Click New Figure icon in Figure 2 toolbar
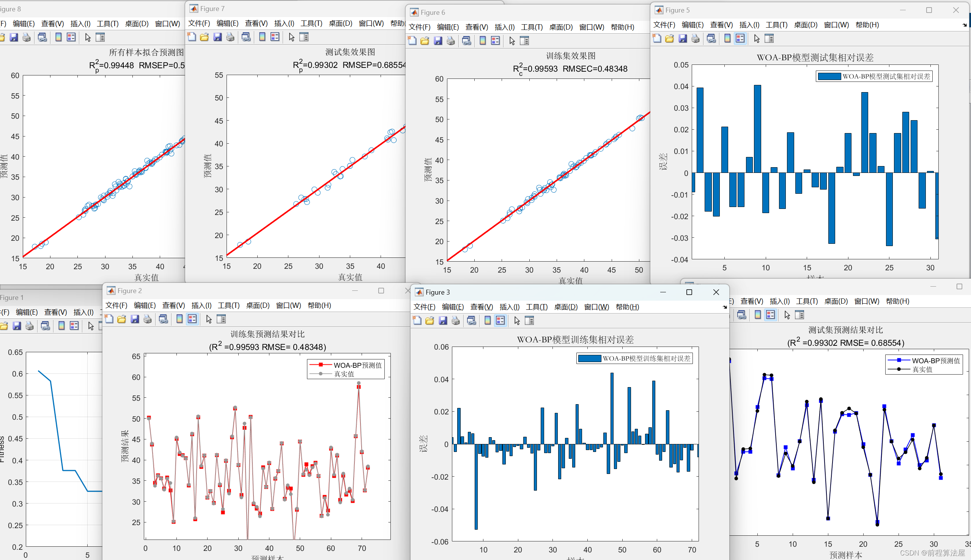This screenshot has width=971, height=560. coord(109,319)
